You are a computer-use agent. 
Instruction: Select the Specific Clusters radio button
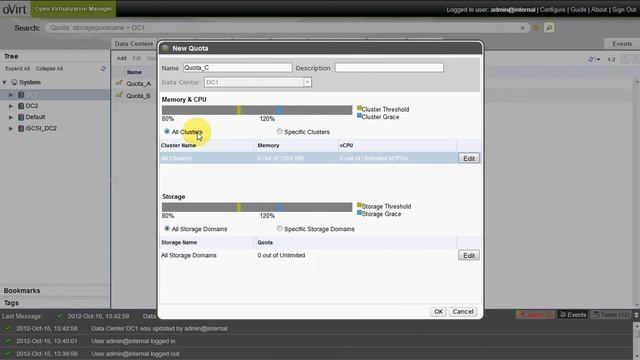coord(280,131)
